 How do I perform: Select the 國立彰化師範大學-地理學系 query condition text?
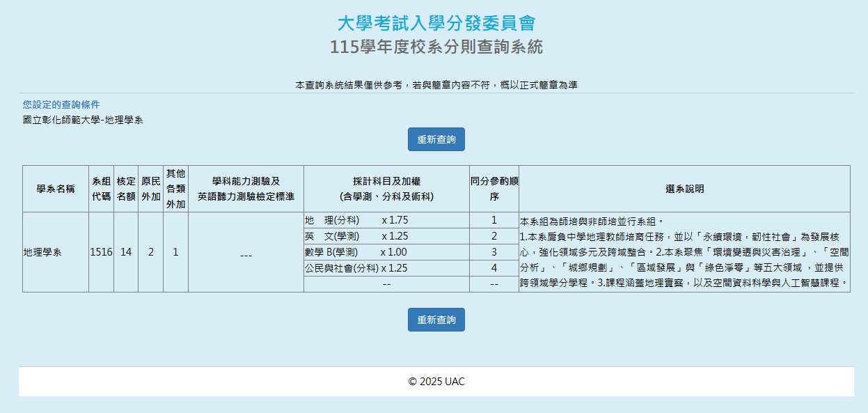pyautogui.click(x=83, y=120)
